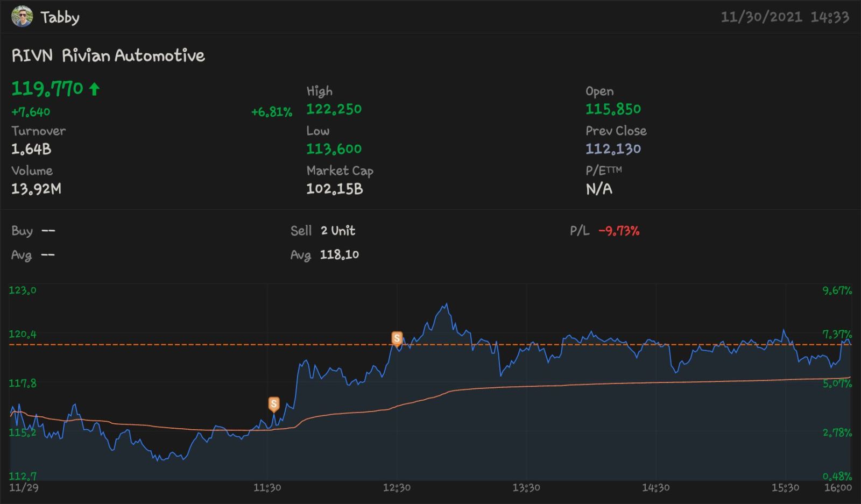Click the sell Avg value 118.10

[x=340, y=254]
